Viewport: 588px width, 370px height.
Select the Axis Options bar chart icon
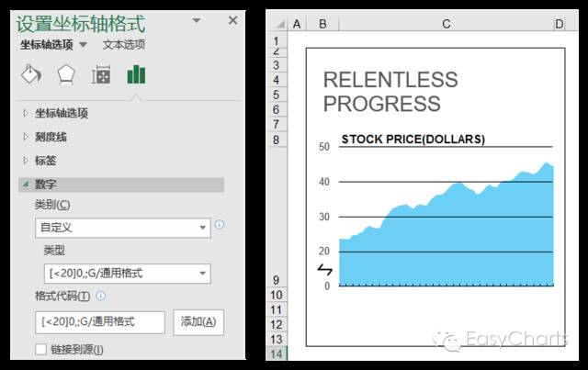pyautogui.click(x=136, y=74)
